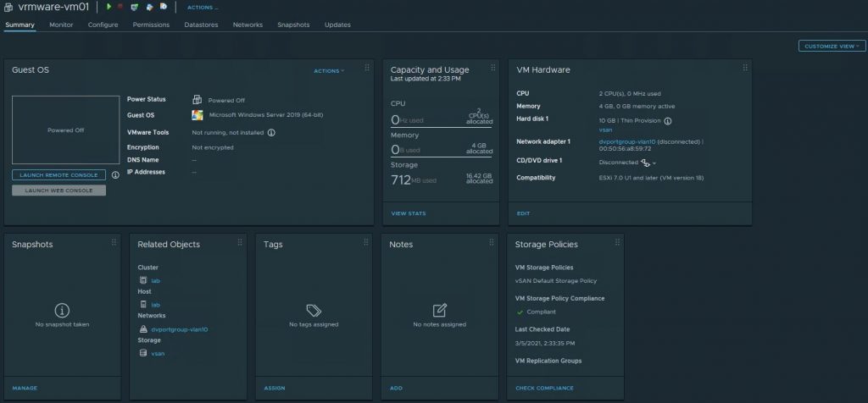Screen dimensions: 868x403
Task: Open the Customize View dropdown
Action: [x=832, y=47]
